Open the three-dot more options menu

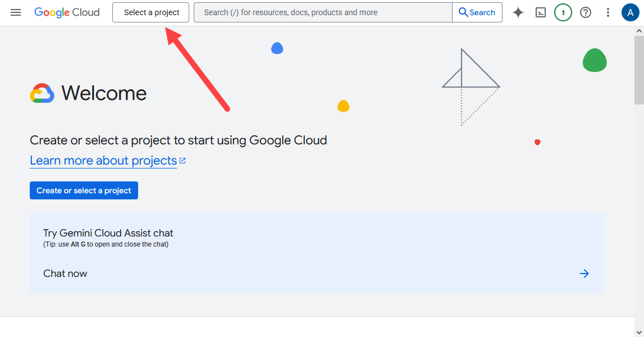608,12
